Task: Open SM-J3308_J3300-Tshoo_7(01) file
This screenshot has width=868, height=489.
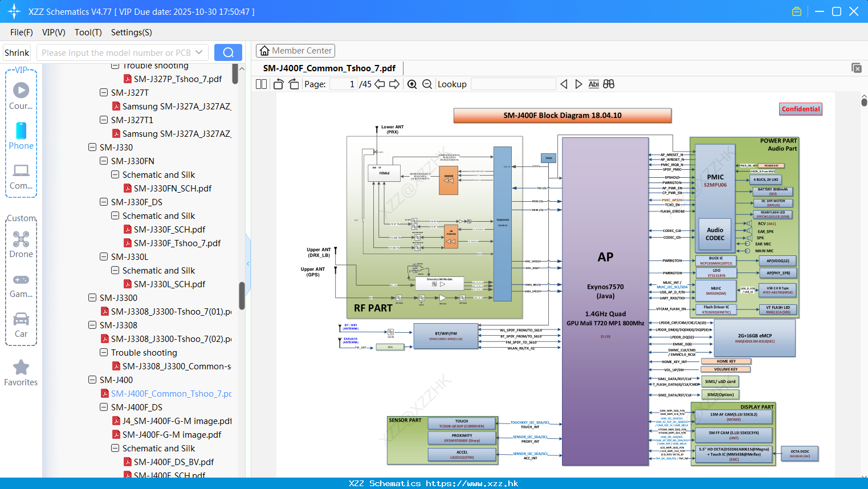Action: (x=166, y=311)
